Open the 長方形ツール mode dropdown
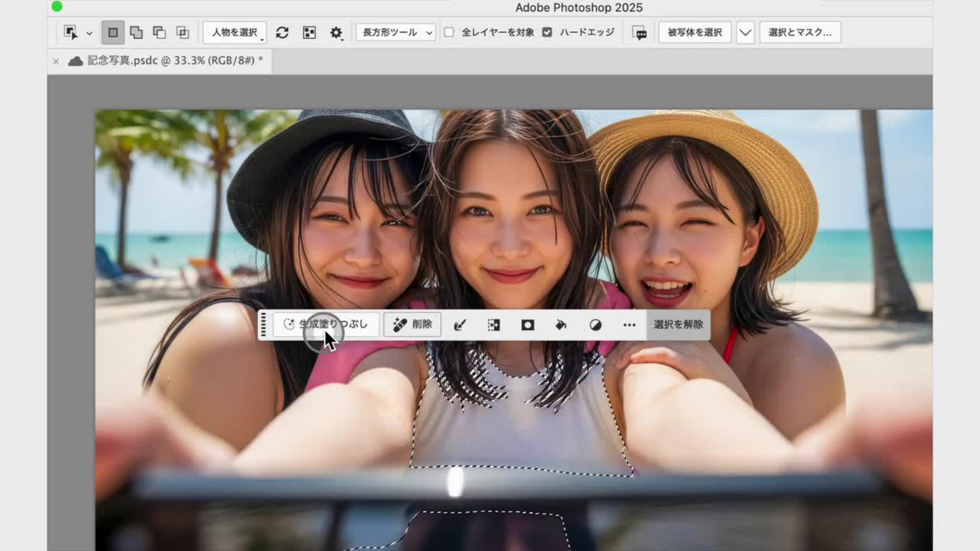This screenshot has width=980, height=551. (x=396, y=32)
